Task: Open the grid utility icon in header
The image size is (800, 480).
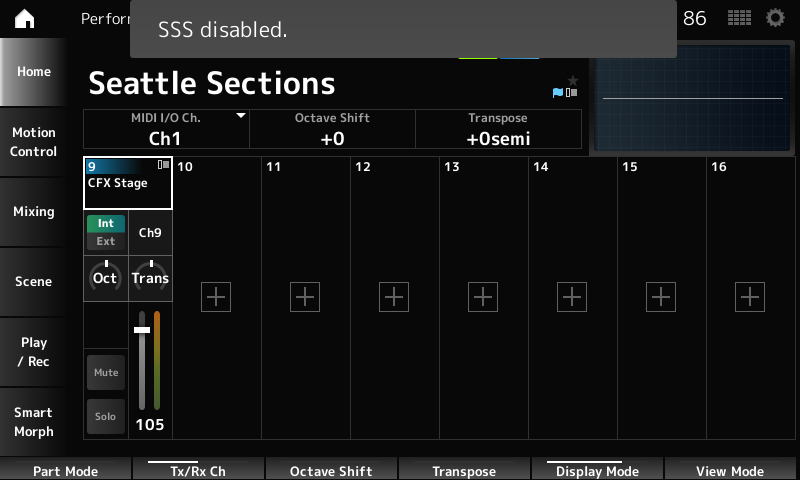Action: pyautogui.click(x=740, y=18)
